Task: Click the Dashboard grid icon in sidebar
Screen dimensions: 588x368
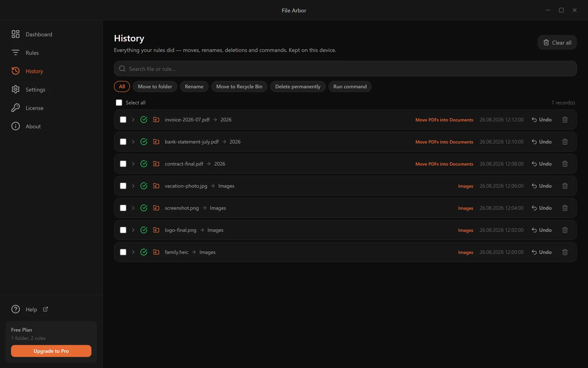Action: pyautogui.click(x=16, y=34)
